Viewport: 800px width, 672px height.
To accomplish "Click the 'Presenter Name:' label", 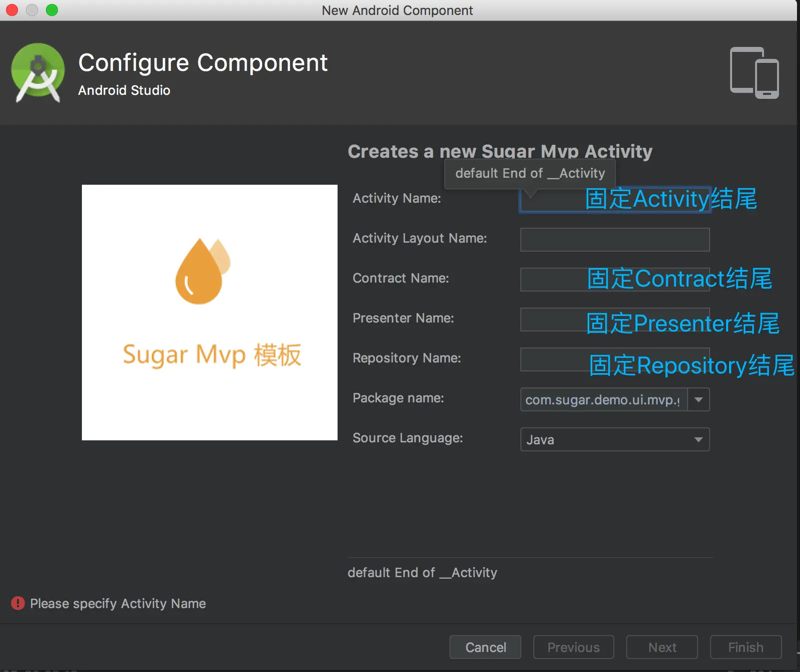I will pos(403,318).
